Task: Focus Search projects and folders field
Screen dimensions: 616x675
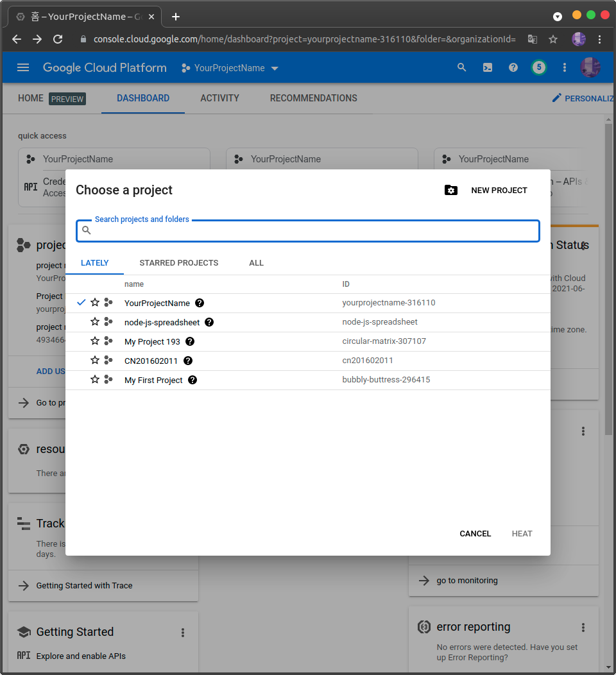Action: point(308,231)
